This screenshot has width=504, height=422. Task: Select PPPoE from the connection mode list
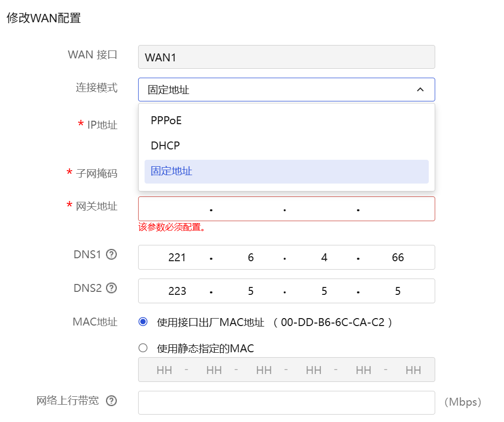[x=166, y=120]
